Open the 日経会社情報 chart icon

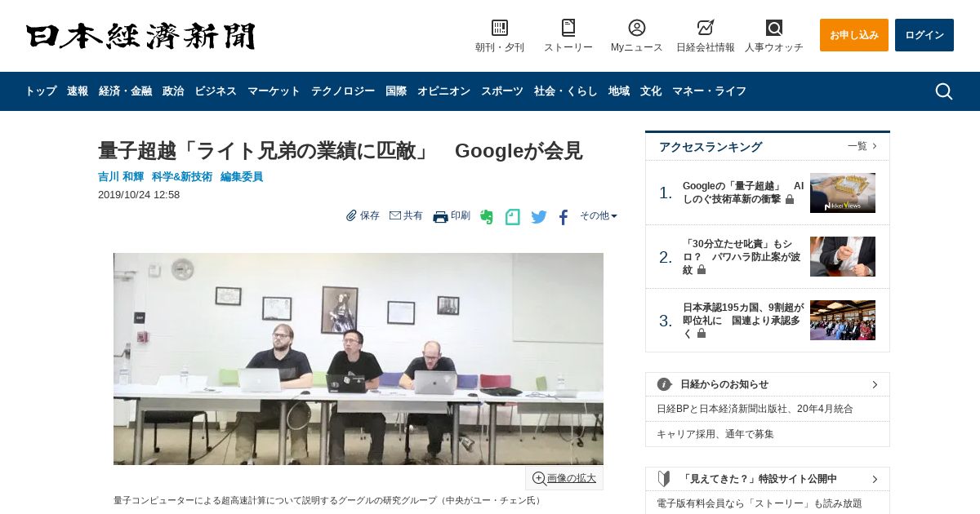[706, 28]
